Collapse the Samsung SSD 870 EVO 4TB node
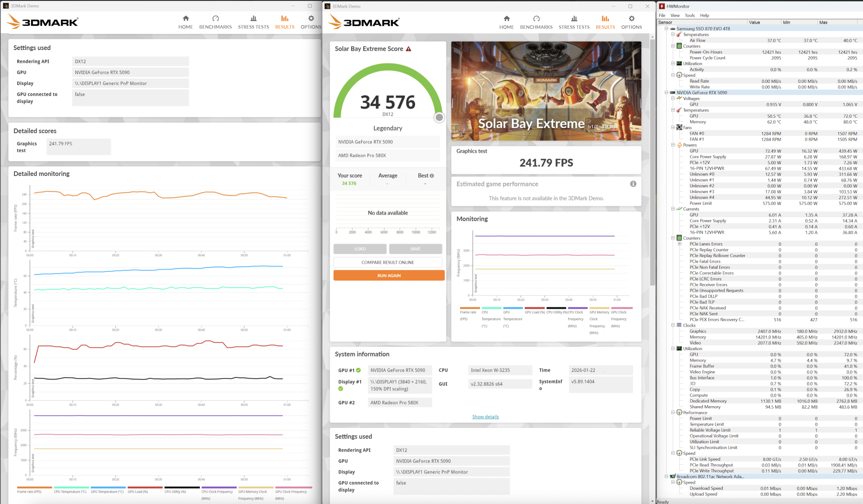Image resolution: width=863 pixels, height=504 pixels. pyautogui.click(x=666, y=29)
